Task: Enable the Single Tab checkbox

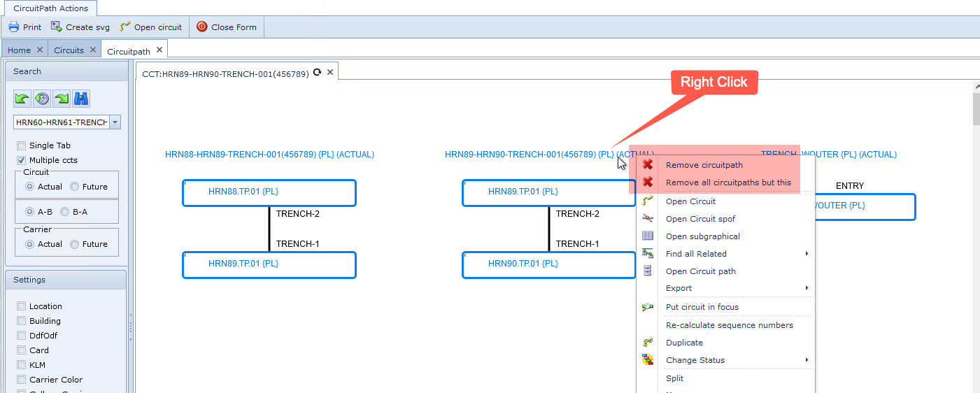Action: [x=22, y=145]
